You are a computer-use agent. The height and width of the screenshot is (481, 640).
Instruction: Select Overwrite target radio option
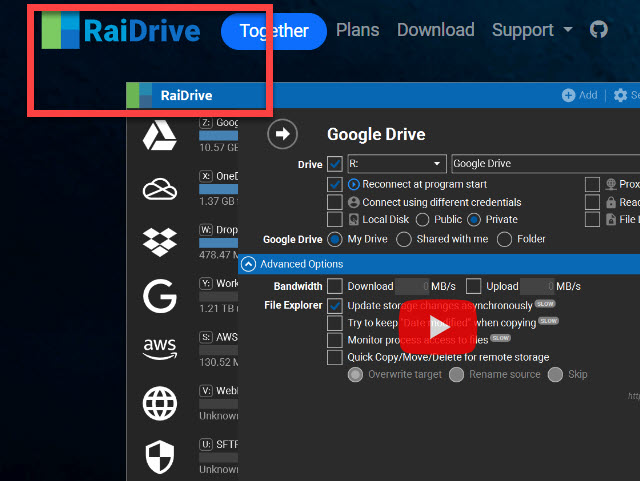click(x=356, y=374)
